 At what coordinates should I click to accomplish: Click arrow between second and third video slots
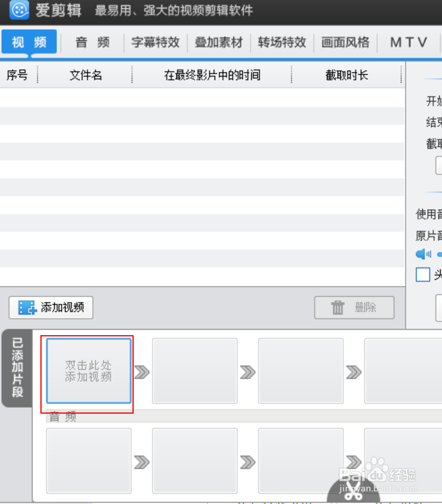pos(248,372)
